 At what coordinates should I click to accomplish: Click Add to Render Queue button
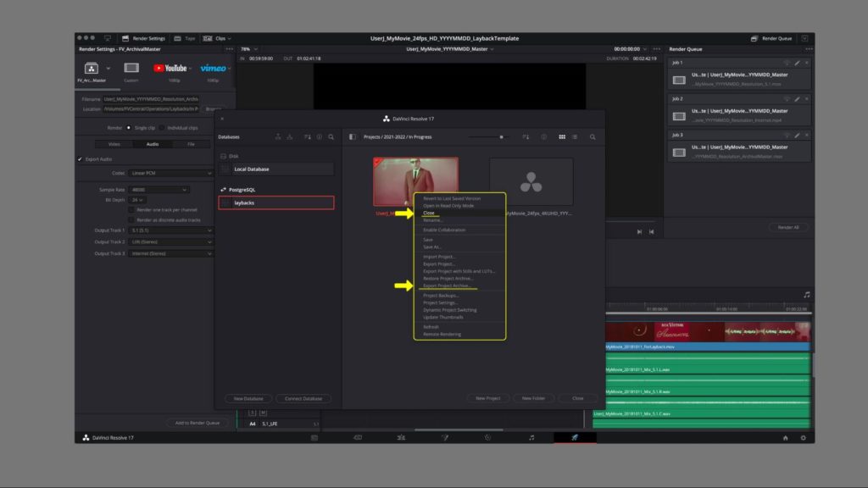198,423
